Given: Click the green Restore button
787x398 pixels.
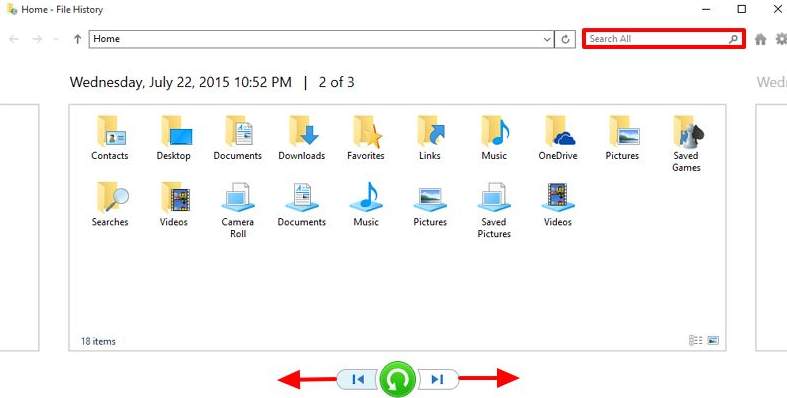Looking at the screenshot, I should tap(398, 379).
